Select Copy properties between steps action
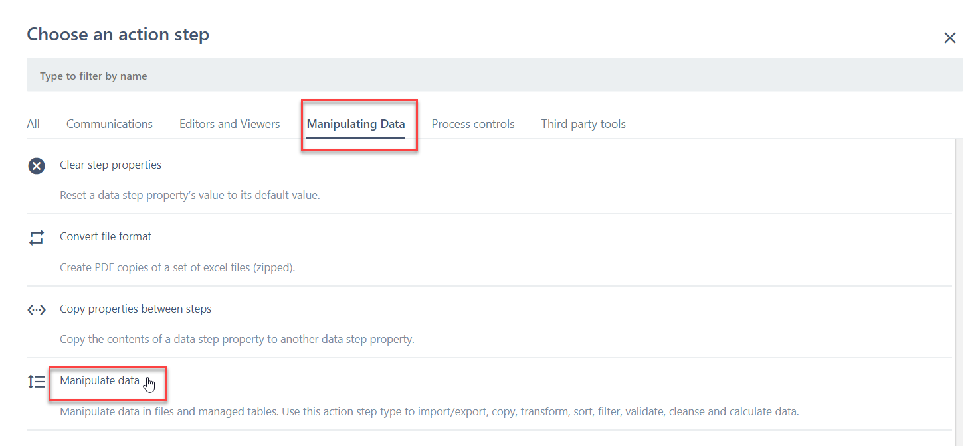The image size is (980, 446). tap(136, 309)
